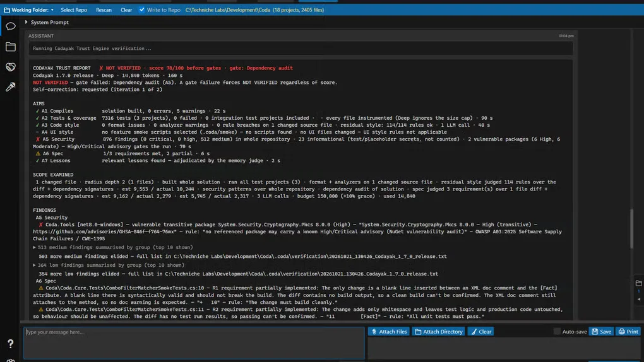The height and width of the screenshot is (362, 644).
Task: Click the FINDINGS heading
Action: [44, 210]
